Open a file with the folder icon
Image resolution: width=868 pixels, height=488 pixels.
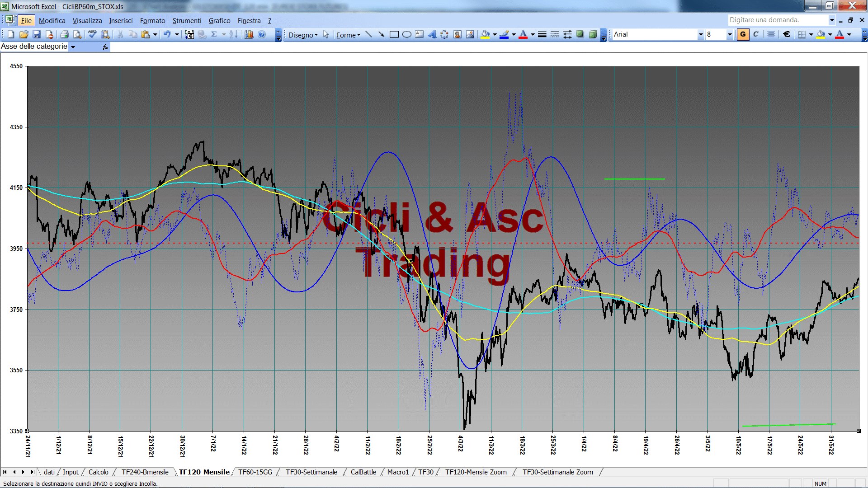(x=24, y=34)
